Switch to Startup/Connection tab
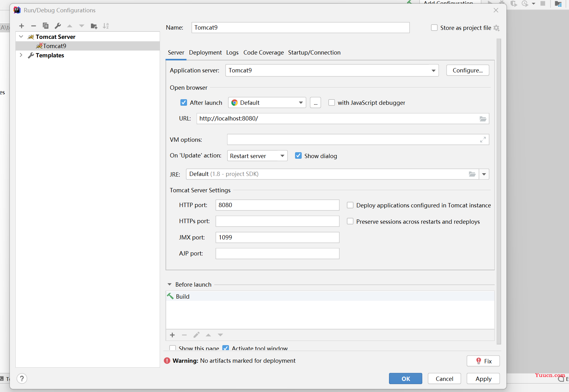569x392 pixels. coord(314,52)
